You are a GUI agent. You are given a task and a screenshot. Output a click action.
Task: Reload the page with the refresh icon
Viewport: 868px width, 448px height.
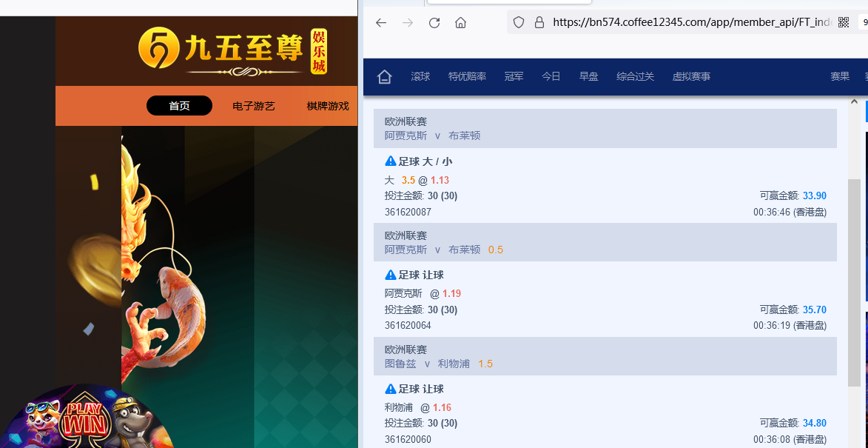tap(434, 23)
